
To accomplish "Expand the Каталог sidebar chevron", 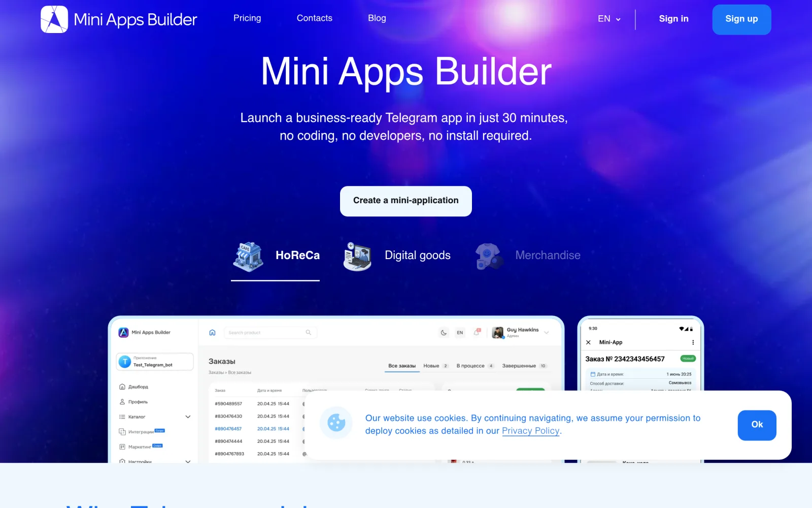I will click(x=188, y=417).
